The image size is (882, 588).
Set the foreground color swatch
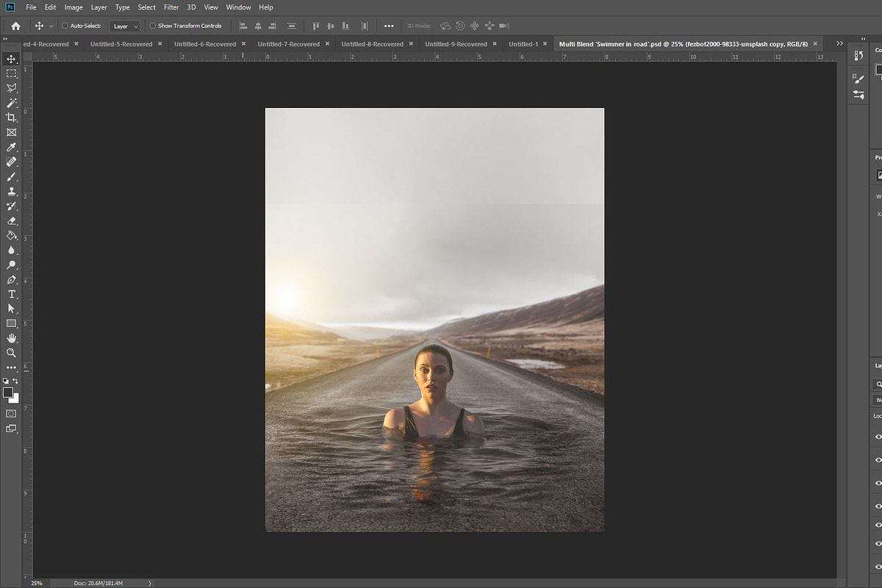click(x=8, y=392)
